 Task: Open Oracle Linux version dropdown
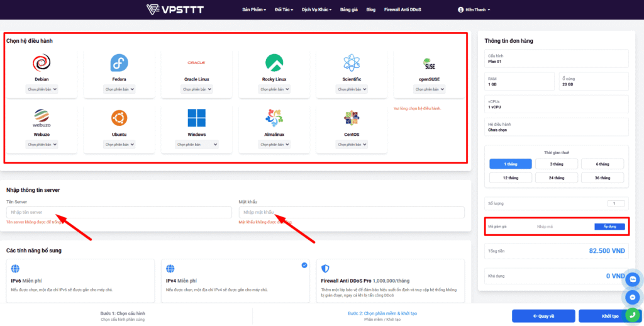(196, 89)
